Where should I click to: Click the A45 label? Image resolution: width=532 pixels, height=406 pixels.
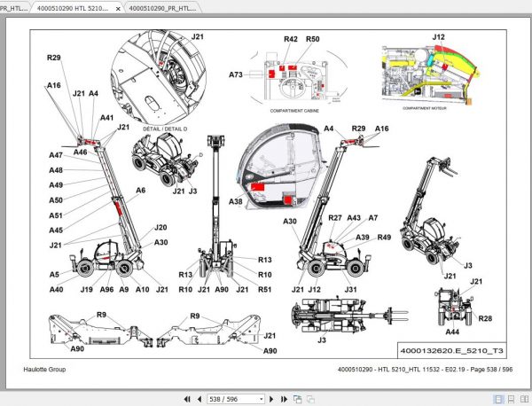click(x=56, y=230)
